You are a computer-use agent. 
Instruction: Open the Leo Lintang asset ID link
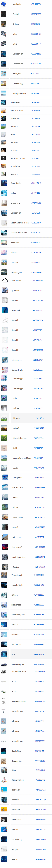[x=36, y=84]
